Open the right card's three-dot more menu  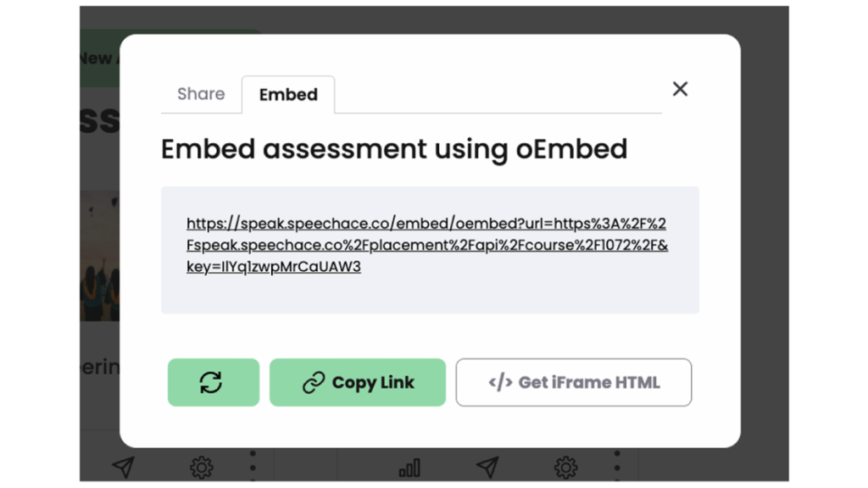[617, 465]
